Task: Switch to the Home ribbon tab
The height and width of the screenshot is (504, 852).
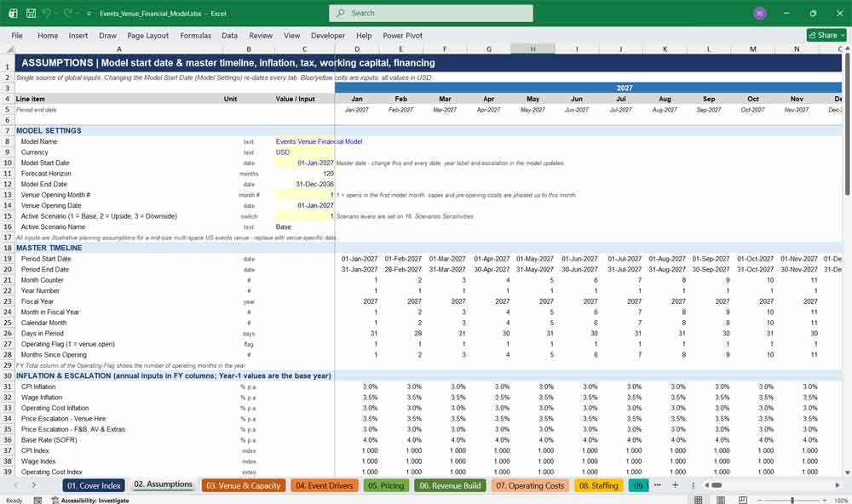Action: pyautogui.click(x=48, y=35)
